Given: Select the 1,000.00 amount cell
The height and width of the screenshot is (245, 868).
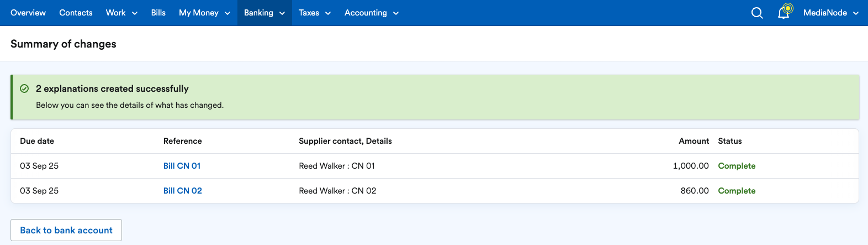Looking at the screenshot, I should [691, 166].
